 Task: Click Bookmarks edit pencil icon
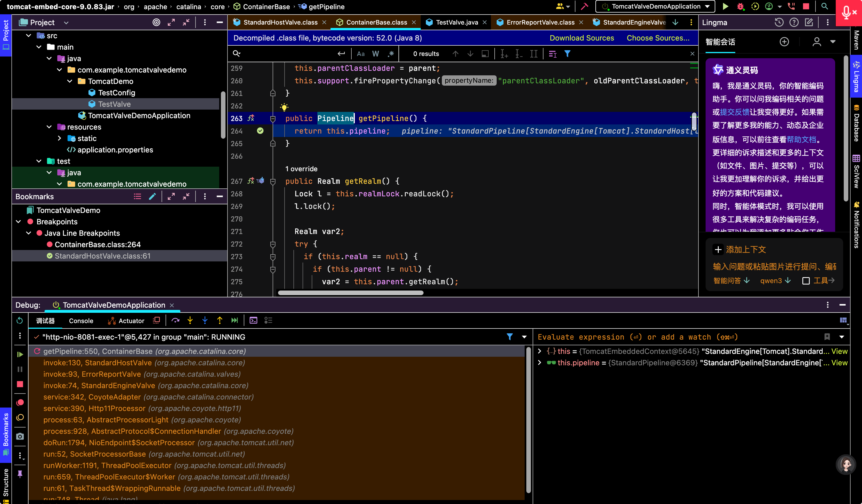tap(152, 197)
